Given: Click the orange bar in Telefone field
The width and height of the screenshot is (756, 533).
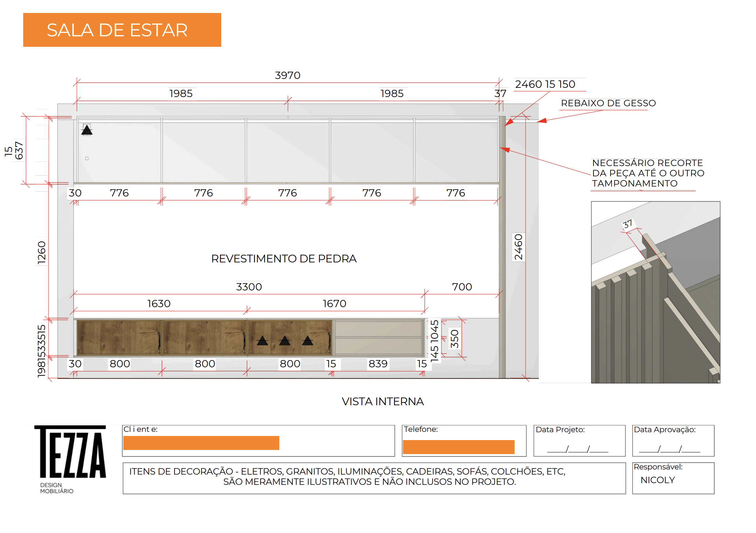Looking at the screenshot, I should point(458,447).
